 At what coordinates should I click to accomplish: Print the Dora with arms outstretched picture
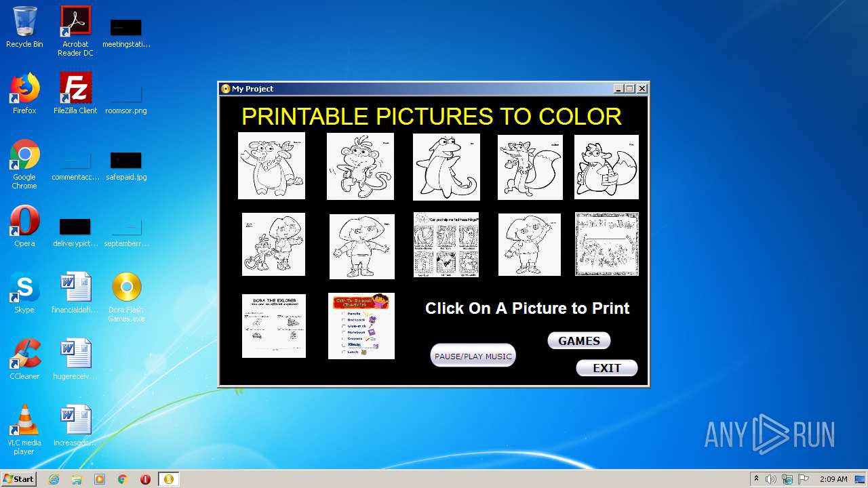point(362,247)
